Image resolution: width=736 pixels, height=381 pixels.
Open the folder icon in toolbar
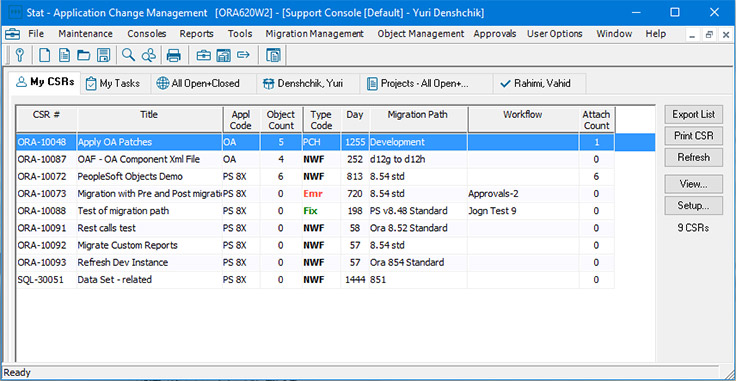[84, 55]
